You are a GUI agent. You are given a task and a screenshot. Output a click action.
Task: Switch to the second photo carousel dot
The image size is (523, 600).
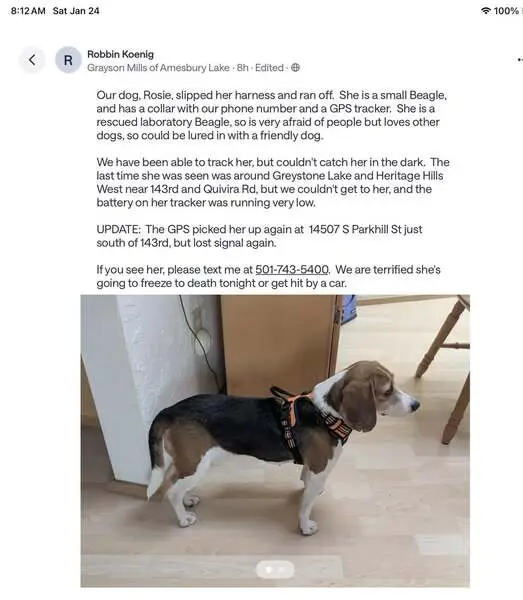pyautogui.click(x=282, y=570)
